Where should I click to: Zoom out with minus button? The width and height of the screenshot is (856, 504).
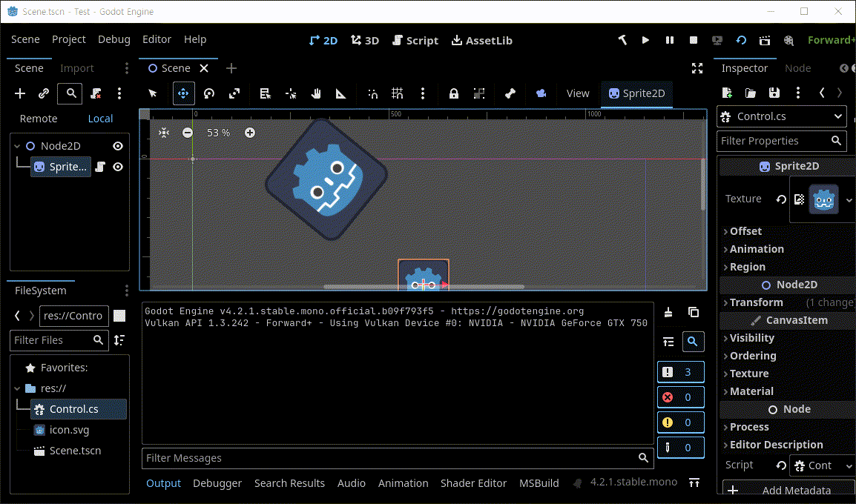click(x=187, y=133)
